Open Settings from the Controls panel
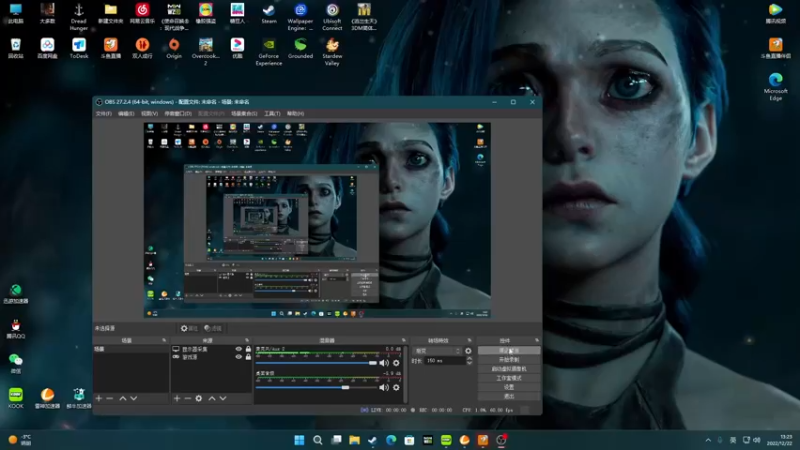This screenshot has height=450, width=800. (509, 387)
